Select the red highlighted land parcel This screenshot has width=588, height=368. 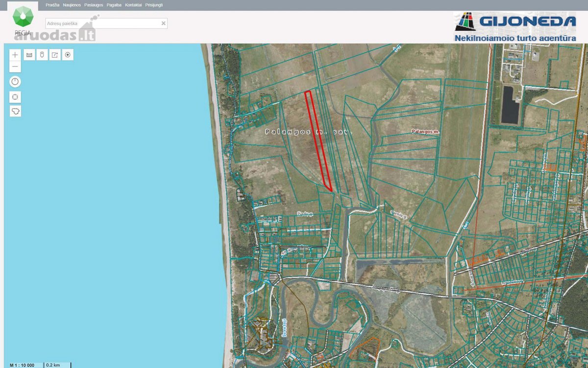(x=318, y=141)
